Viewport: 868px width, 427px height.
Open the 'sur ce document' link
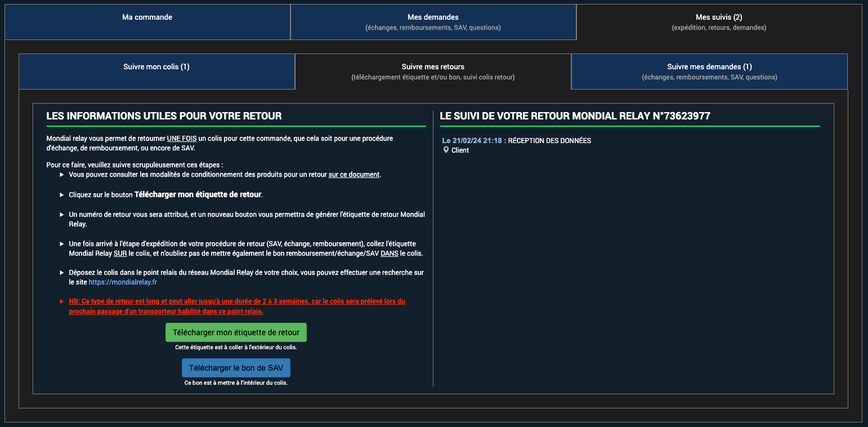click(354, 175)
